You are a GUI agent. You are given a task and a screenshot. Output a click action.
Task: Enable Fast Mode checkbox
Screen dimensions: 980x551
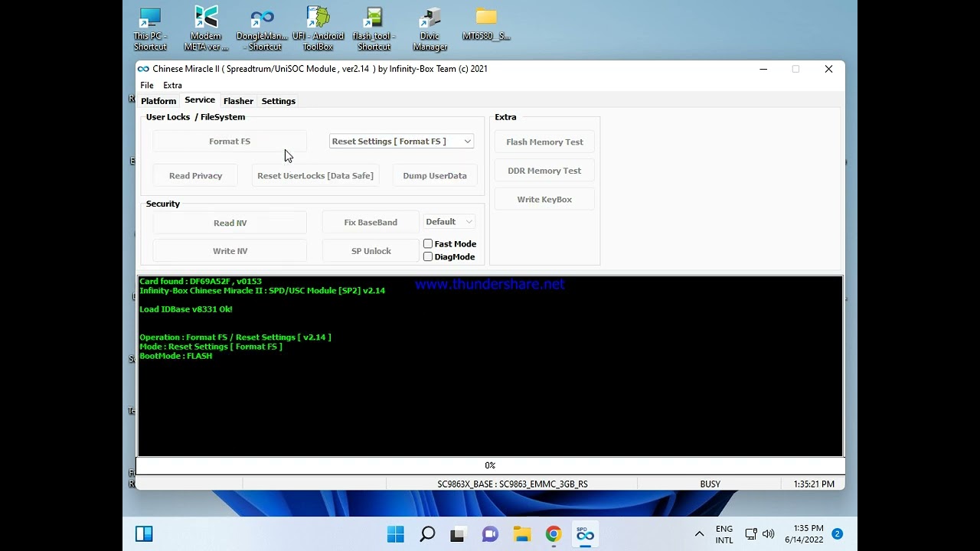click(x=428, y=243)
